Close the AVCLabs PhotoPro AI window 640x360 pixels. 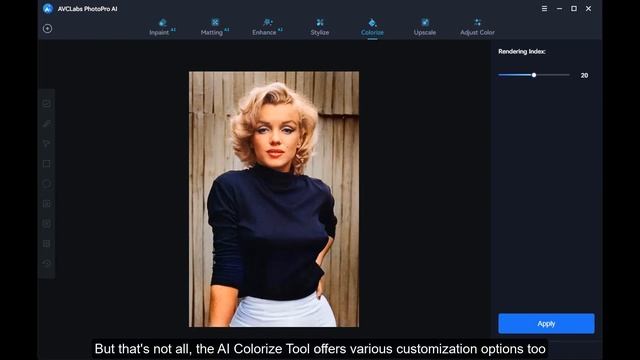(589, 9)
